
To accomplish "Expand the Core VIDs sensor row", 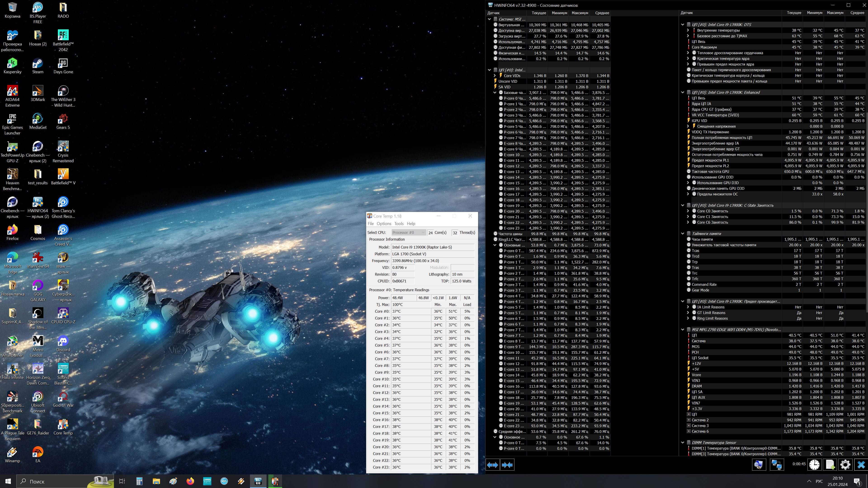I will [495, 76].
